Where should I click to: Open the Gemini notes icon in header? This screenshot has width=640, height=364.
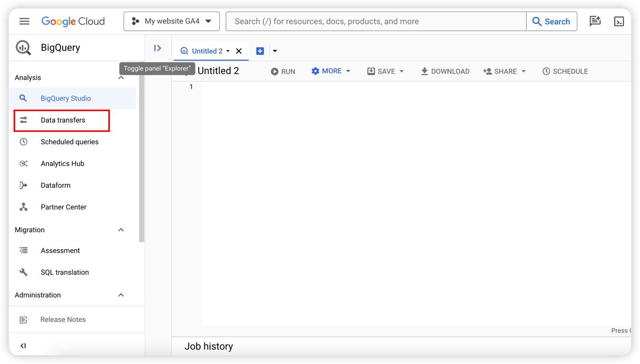coord(595,21)
